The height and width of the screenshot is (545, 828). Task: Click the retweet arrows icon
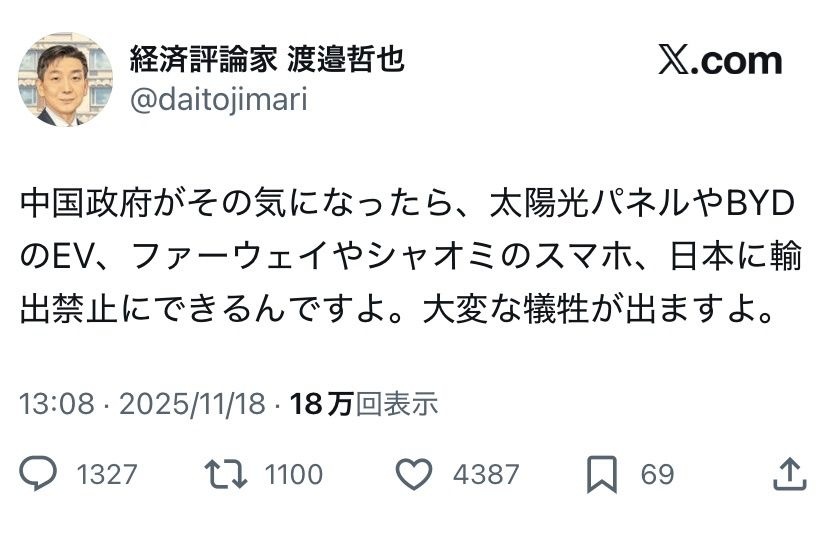(x=225, y=473)
